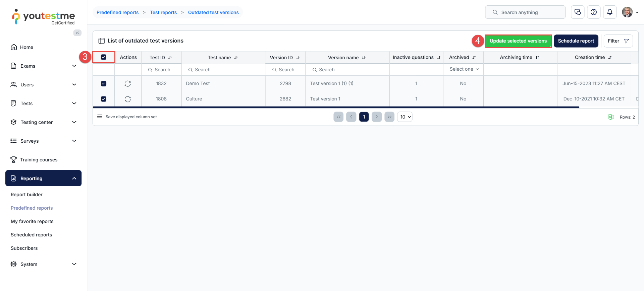Toggle the select-all checkbox in table header
Image resolution: width=644 pixels, height=291 pixels.
[x=104, y=57]
